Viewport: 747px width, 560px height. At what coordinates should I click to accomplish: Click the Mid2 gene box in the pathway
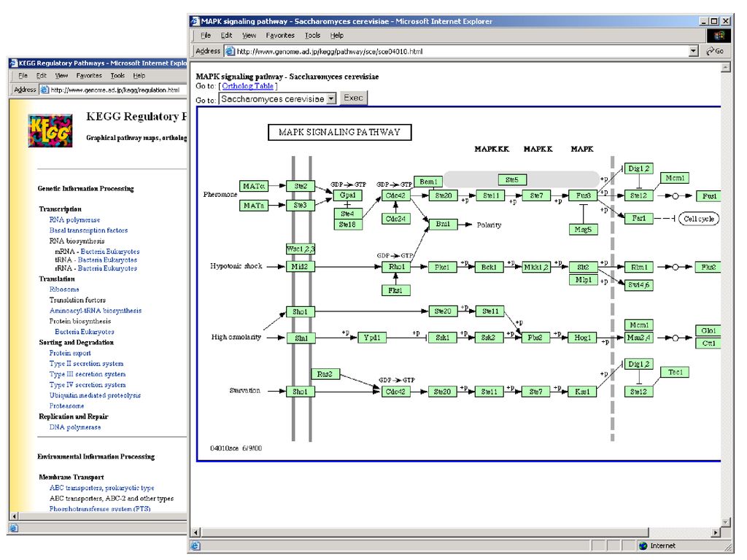(x=300, y=267)
